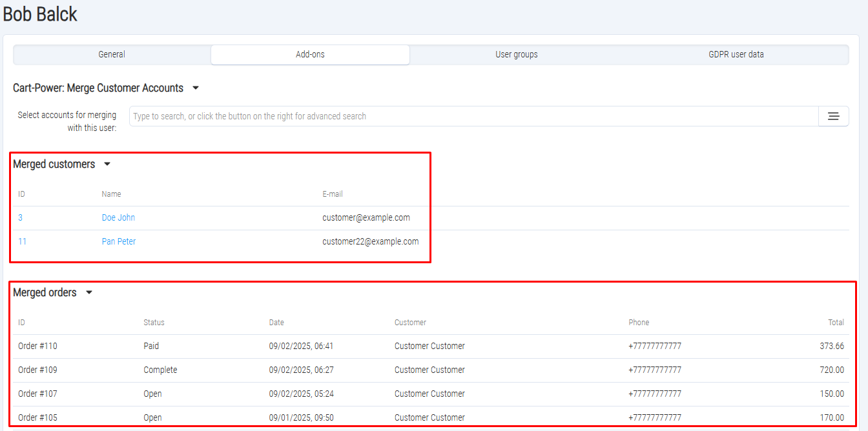Open the User groups tab
Image resolution: width=868 pixels, height=431 pixels.
coord(516,55)
